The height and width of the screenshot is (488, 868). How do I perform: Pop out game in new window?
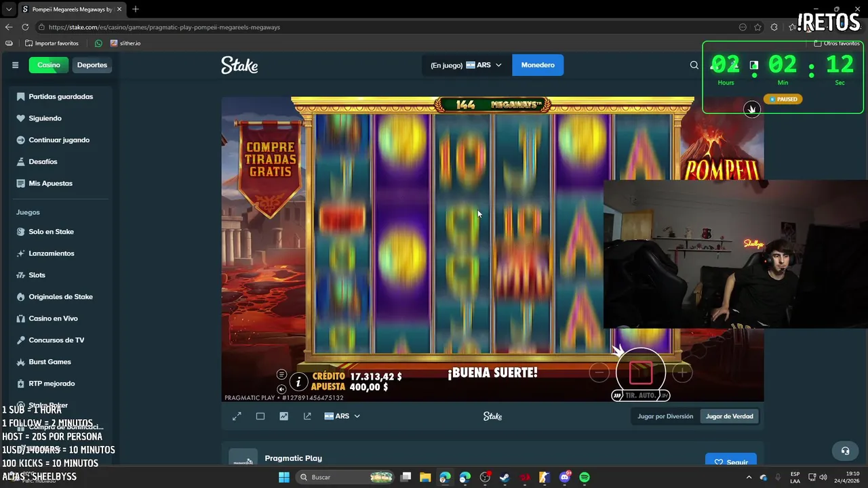click(x=307, y=416)
